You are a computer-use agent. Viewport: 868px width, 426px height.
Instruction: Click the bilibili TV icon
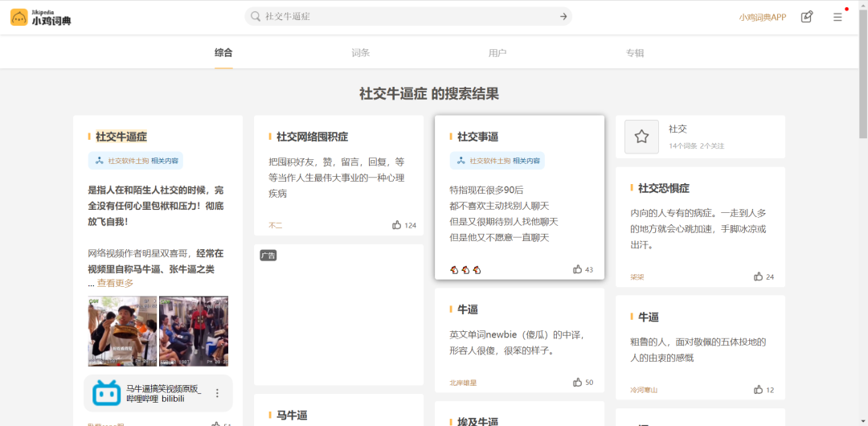pyautogui.click(x=107, y=393)
